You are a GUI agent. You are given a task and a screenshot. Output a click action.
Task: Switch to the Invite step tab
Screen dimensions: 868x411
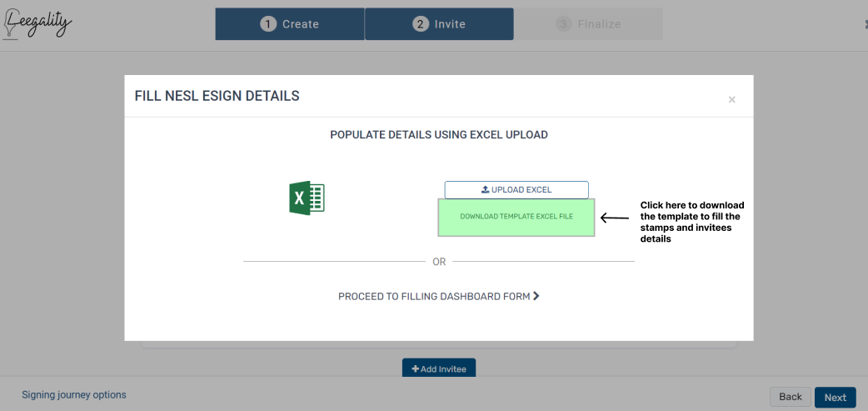click(439, 24)
